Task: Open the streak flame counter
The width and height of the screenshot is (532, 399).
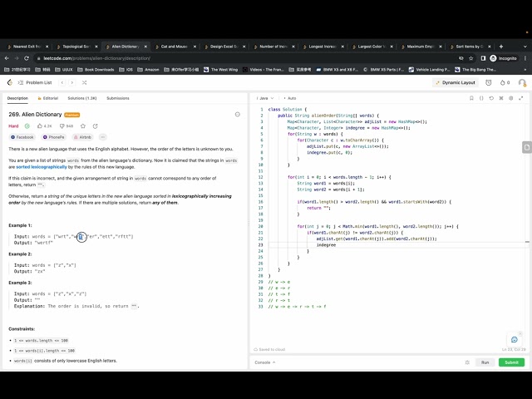Action: [x=505, y=82]
